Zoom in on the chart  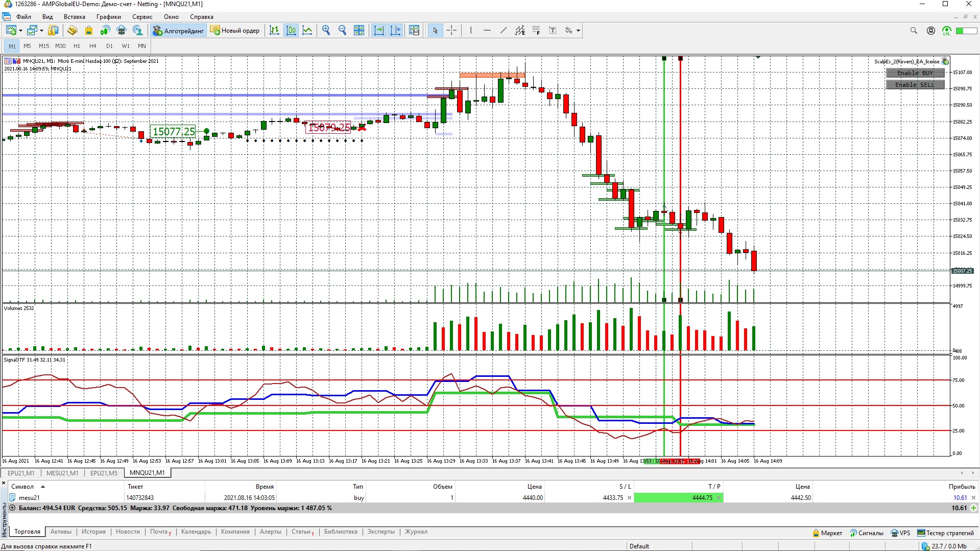[x=326, y=31]
